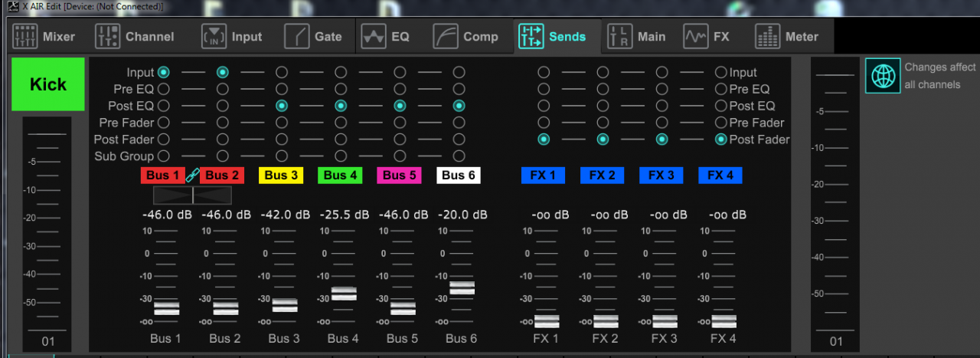Switch to the EQ tab

387,36
